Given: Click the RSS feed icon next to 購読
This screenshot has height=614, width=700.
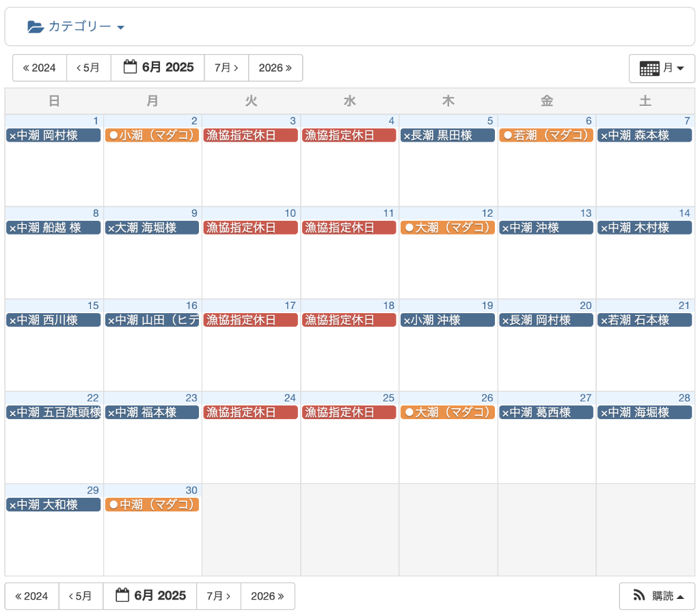Looking at the screenshot, I should point(639,596).
